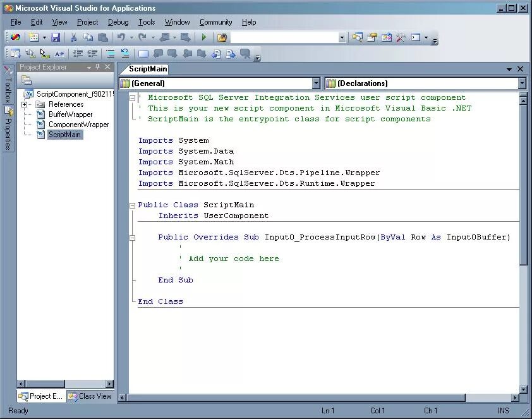The image size is (532, 419).
Task: Click the Cut scissors icon
Action: tap(73, 37)
